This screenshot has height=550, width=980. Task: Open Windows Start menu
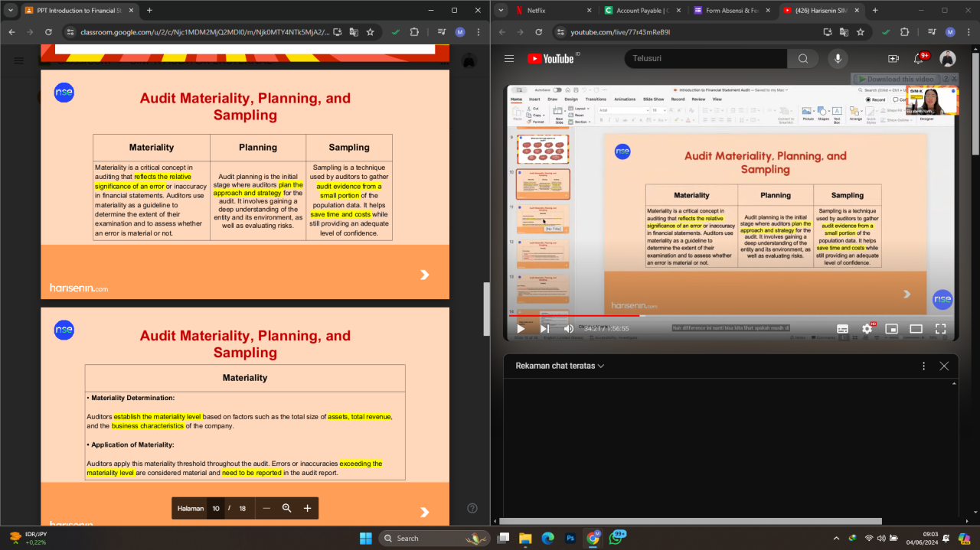(x=365, y=538)
